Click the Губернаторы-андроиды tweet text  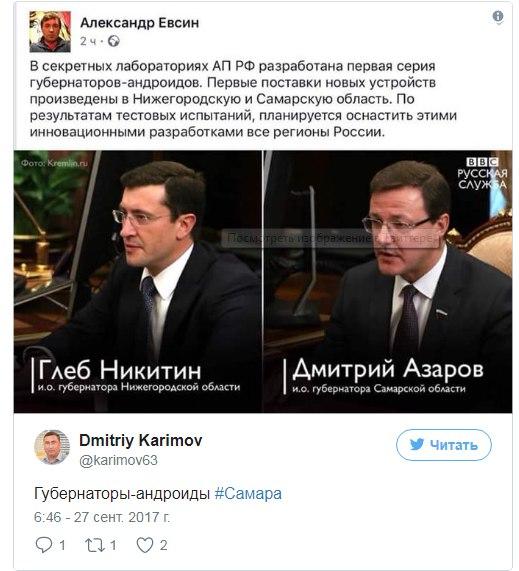coord(122,494)
